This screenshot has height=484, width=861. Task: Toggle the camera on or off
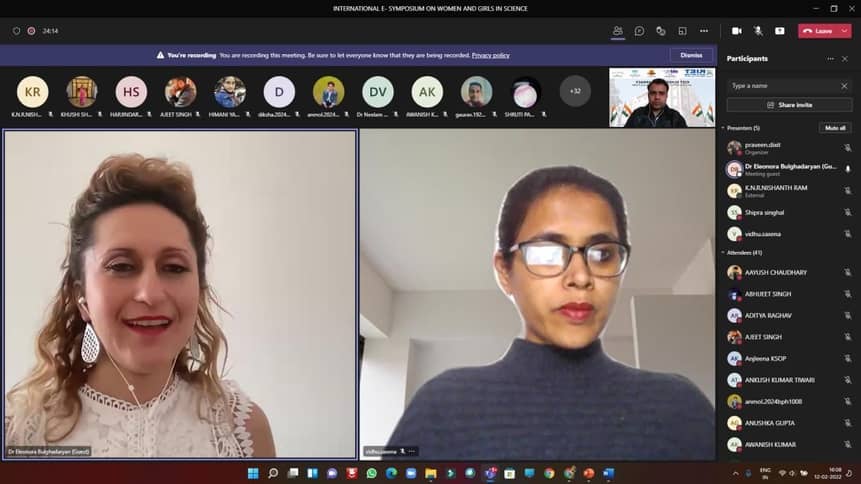737,31
